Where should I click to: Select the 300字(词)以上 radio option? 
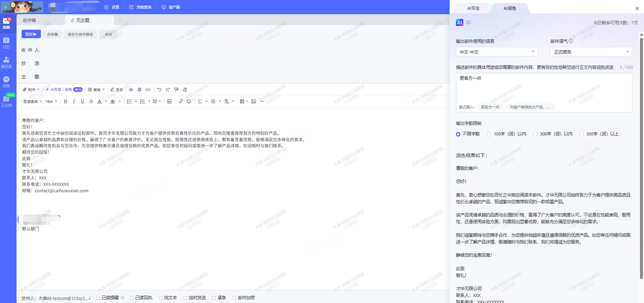point(582,134)
